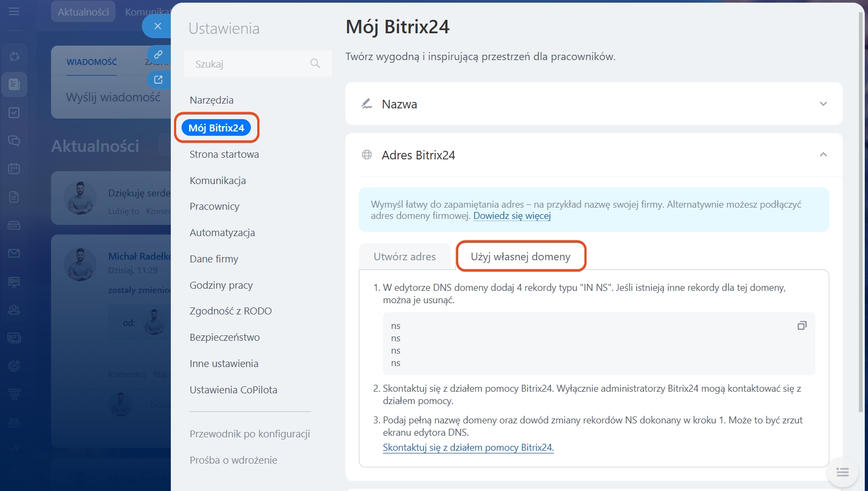Switch to Utwórz adres tab
The width and height of the screenshot is (868, 491).
click(x=404, y=257)
